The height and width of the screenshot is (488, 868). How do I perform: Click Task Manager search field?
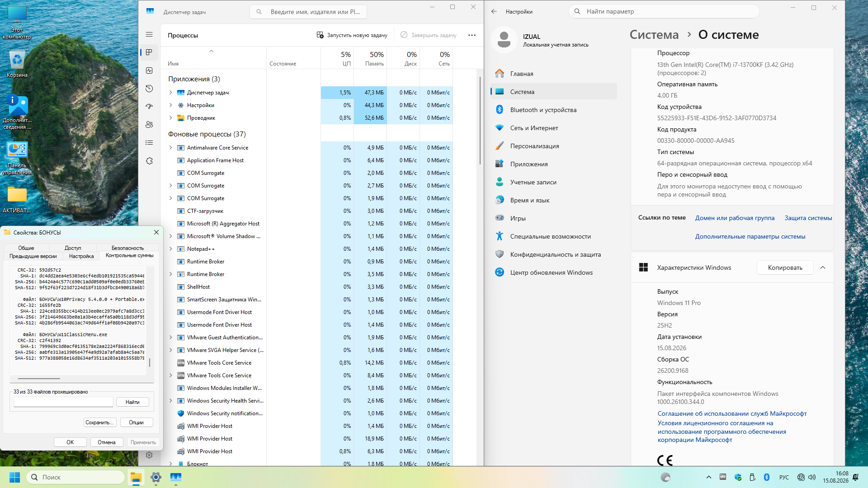point(308,12)
